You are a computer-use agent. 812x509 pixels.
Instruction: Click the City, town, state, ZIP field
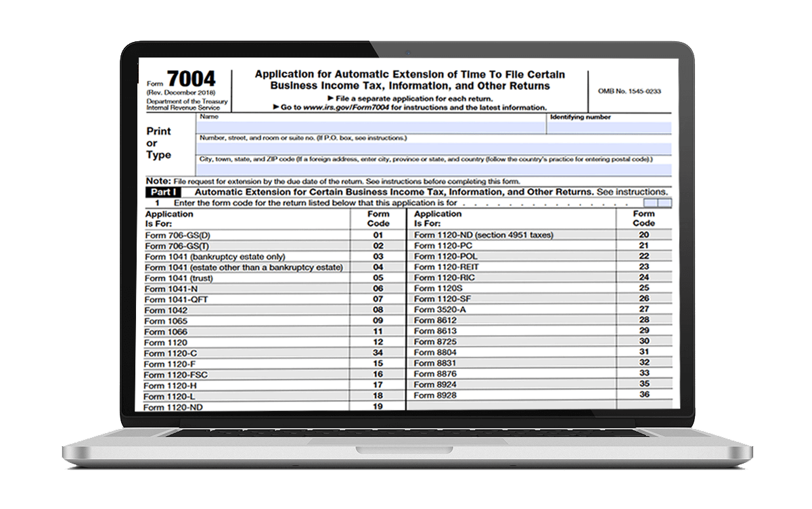tap(434, 170)
